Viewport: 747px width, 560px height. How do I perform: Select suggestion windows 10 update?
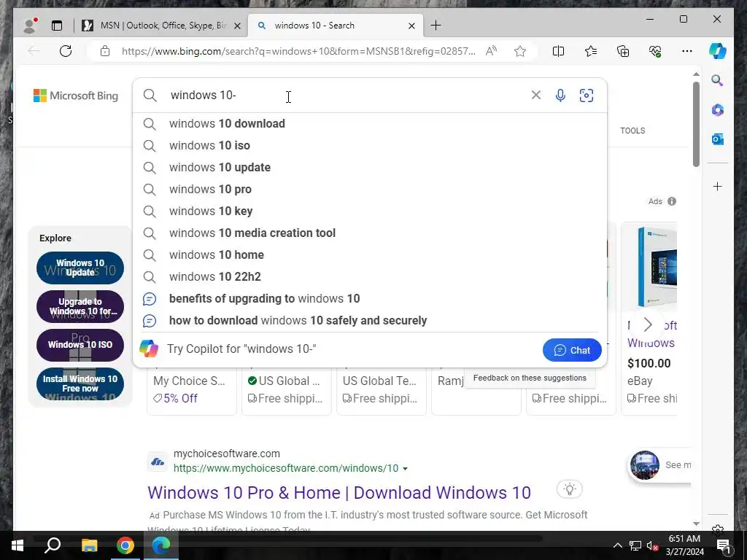click(370, 168)
